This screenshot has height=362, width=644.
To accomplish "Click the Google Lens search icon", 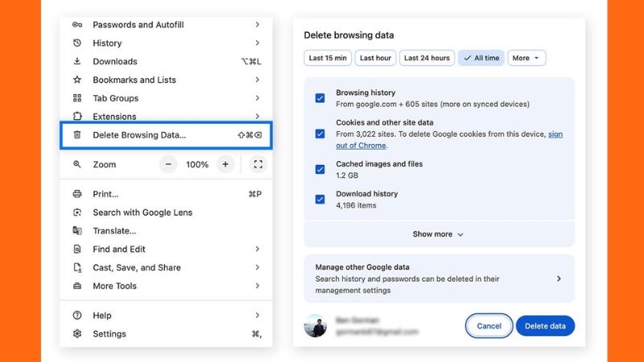I will click(77, 212).
